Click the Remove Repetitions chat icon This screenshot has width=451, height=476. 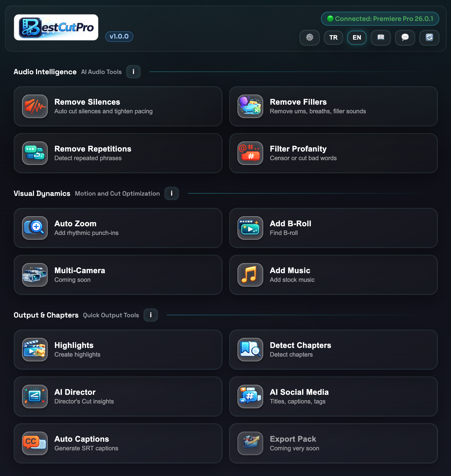(x=35, y=153)
